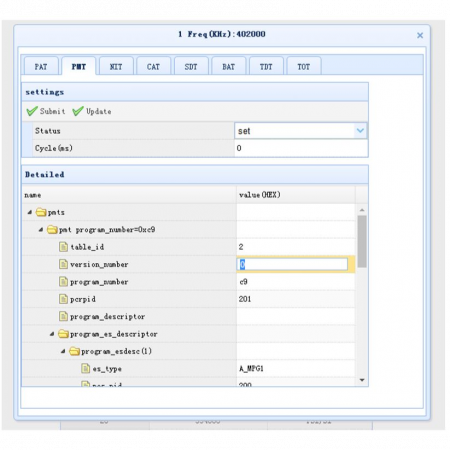Click the scrollbar down arrow in Detailed
Screen dimensions: 450x450
[362, 380]
